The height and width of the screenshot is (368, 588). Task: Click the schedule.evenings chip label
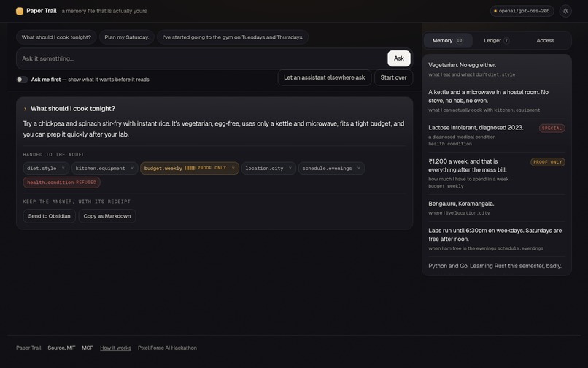[327, 168]
